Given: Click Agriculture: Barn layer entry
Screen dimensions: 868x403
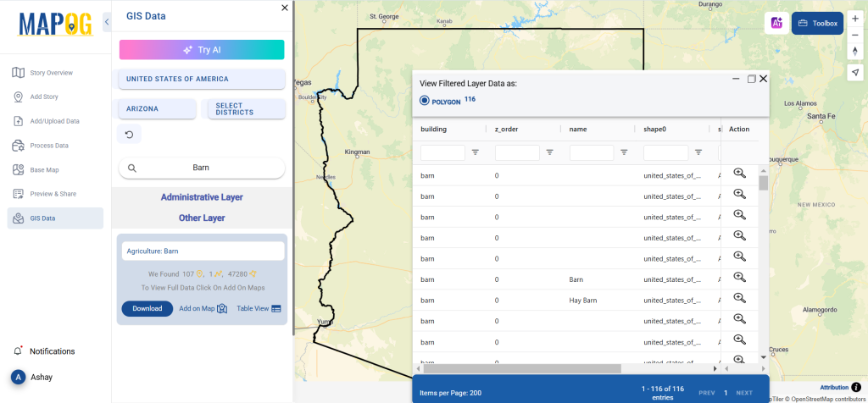Looking at the screenshot, I should [x=203, y=251].
